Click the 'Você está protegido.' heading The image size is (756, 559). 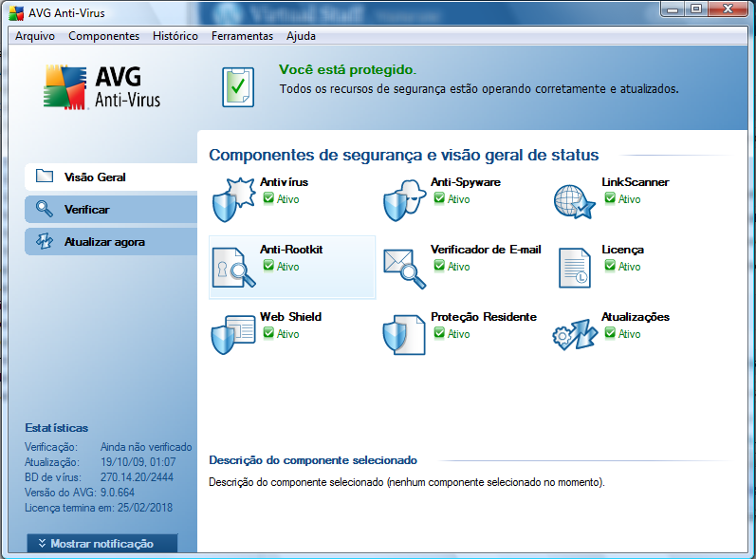pyautogui.click(x=347, y=70)
